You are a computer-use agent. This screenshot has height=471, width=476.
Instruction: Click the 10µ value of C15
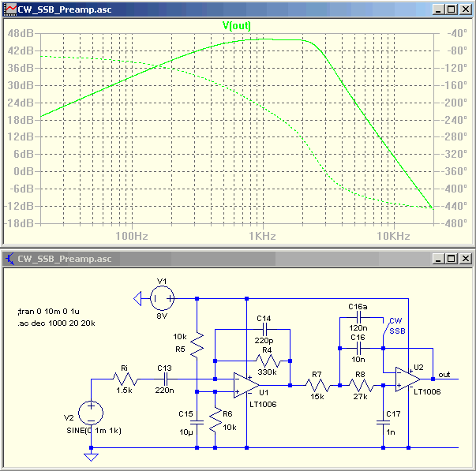point(186,432)
